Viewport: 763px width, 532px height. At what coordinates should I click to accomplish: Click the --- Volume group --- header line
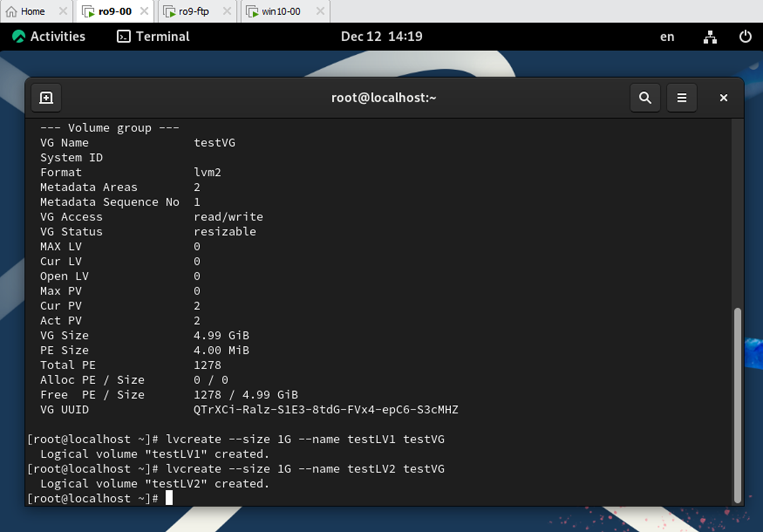109,128
